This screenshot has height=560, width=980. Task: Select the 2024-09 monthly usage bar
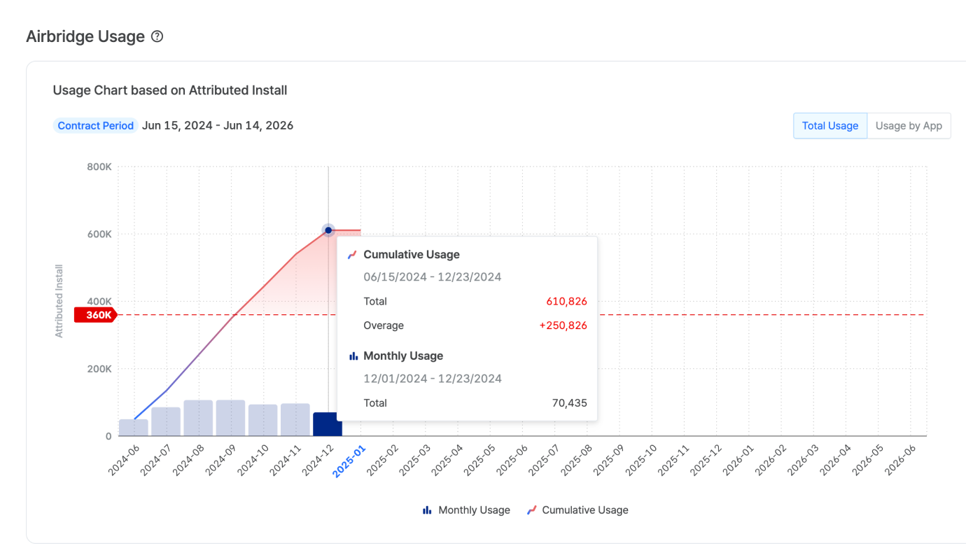click(230, 418)
